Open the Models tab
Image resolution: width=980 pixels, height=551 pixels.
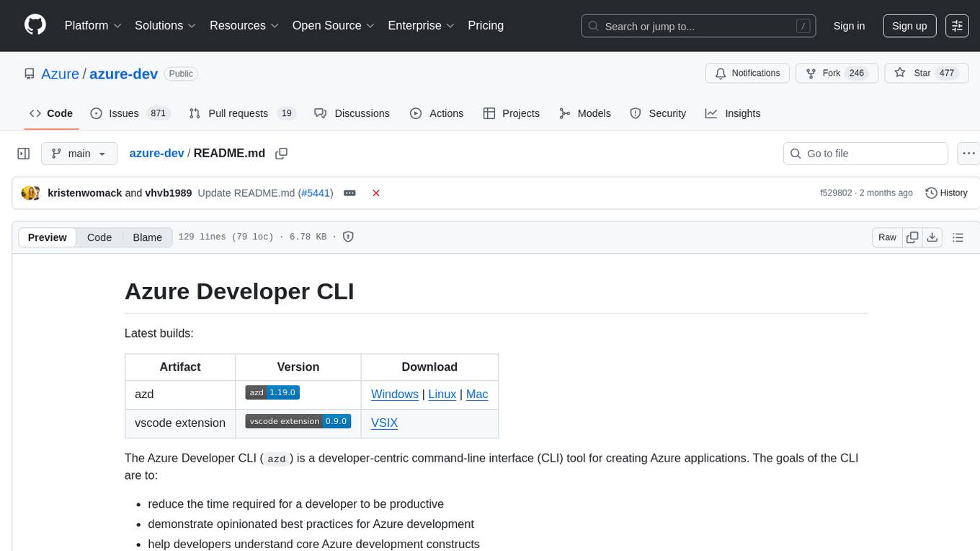(x=585, y=113)
